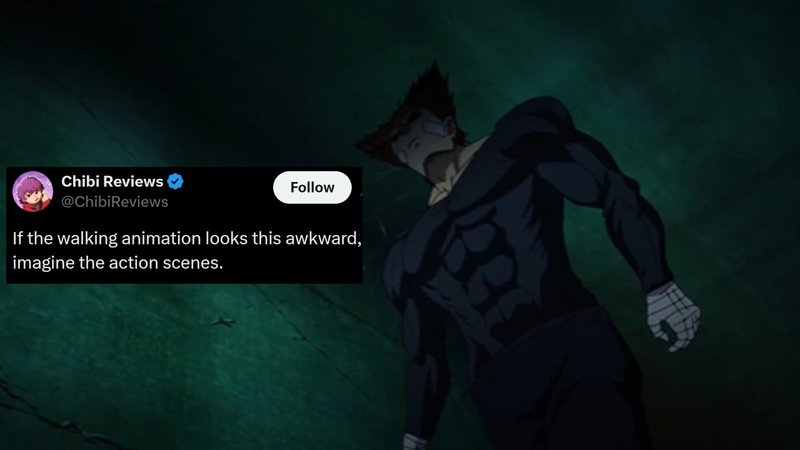Click the character's bandaged right fist
Screen dimensions: 800x450
[672, 316]
